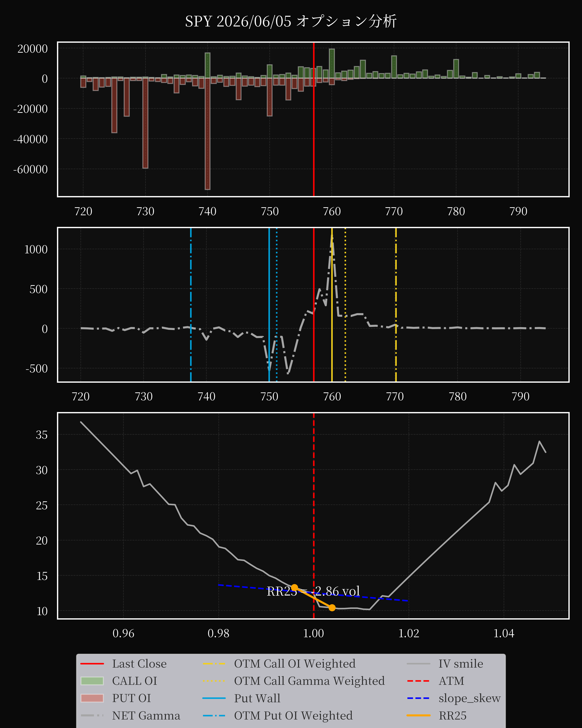The width and height of the screenshot is (582, 728).
Task: Click the tallest put OI bar at strike 740
Action: tap(208, 134)
